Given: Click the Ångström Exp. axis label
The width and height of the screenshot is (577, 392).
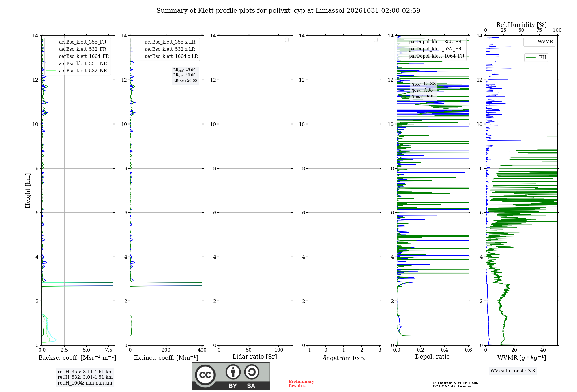Looking at the screenshot, I should 344,358.
